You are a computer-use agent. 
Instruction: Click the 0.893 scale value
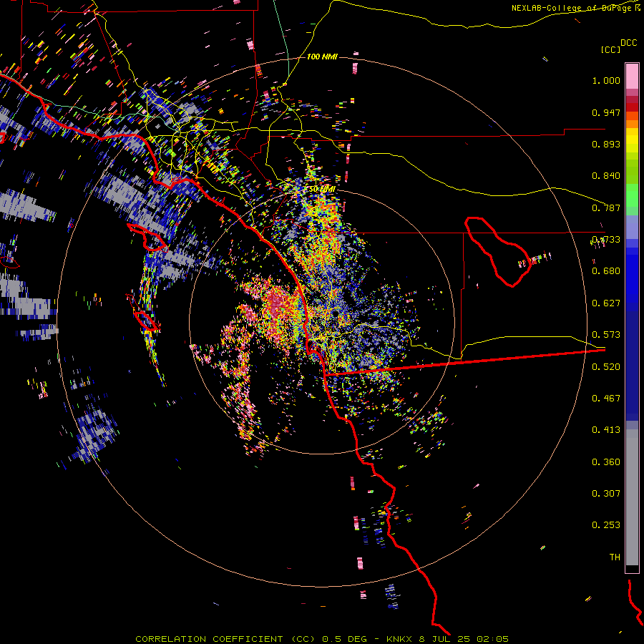pyautogui.click(x=606, y=144)
